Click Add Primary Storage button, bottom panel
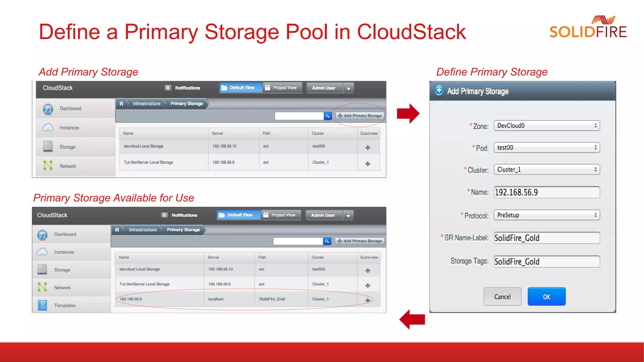The image size is (644, 362). tap(360, 241)
